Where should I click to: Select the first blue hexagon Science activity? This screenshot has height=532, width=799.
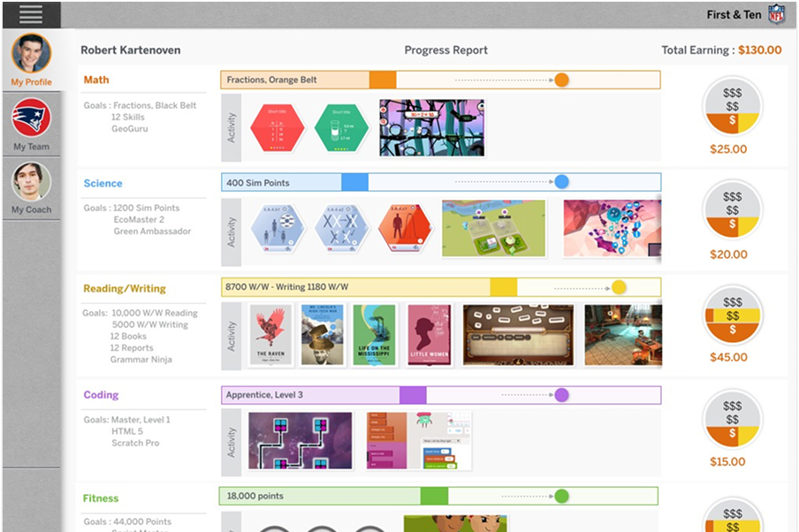point(278,229)
